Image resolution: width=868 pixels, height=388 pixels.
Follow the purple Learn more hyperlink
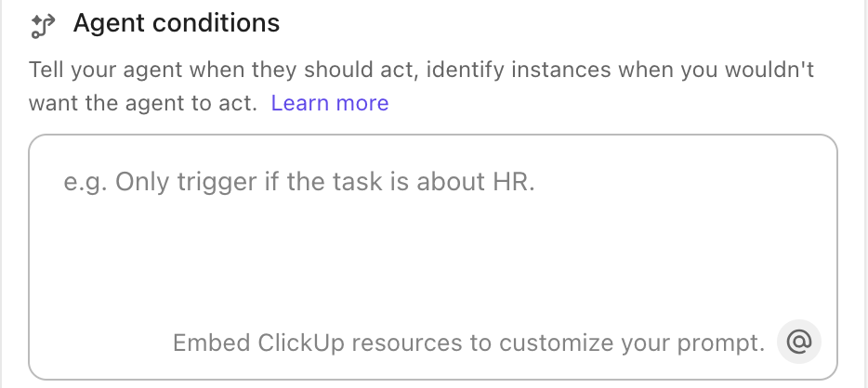[x=330, y=103]
